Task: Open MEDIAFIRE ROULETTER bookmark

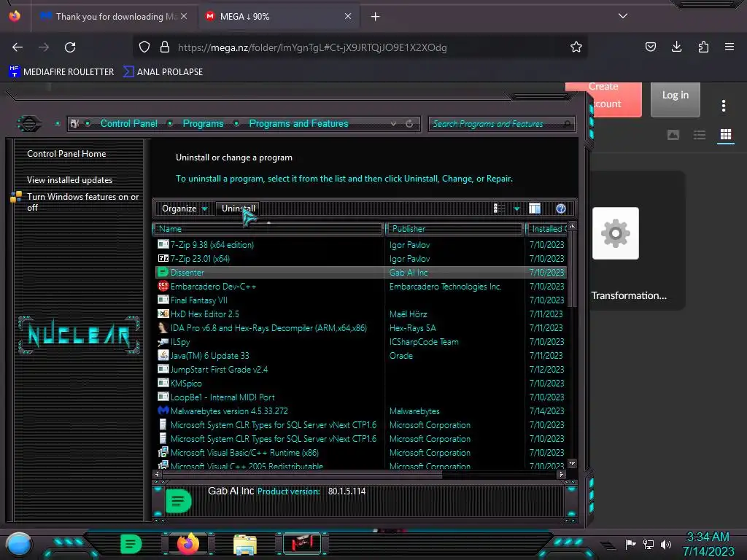Action: (61, 72)
